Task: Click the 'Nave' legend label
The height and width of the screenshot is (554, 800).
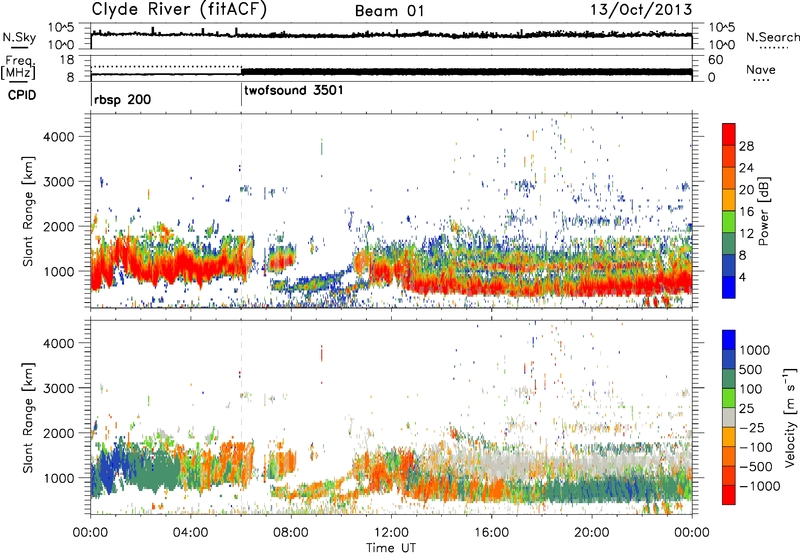Action: click(x=761, y=69)
